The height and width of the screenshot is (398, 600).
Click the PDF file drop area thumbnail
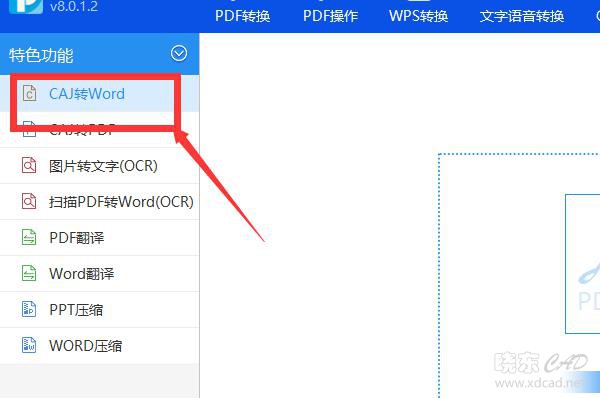tap(582, 264)
